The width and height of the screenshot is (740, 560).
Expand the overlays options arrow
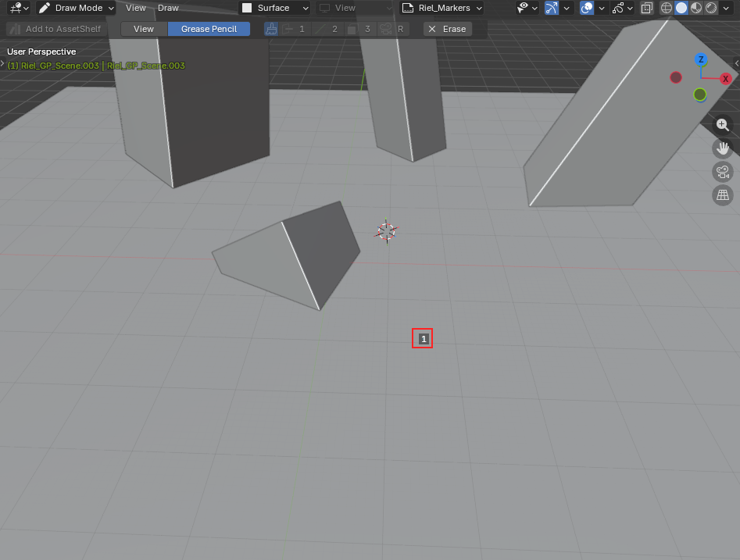pyautogui.click(x=602, y=8)
